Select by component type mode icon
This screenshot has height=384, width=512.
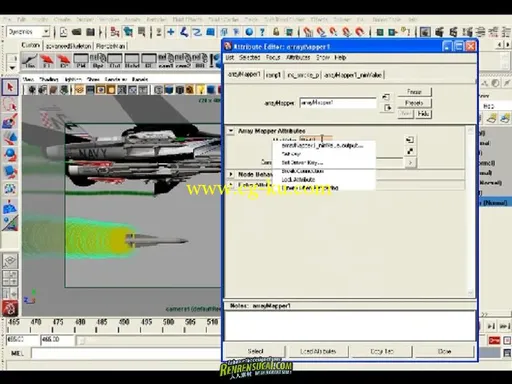142,32
